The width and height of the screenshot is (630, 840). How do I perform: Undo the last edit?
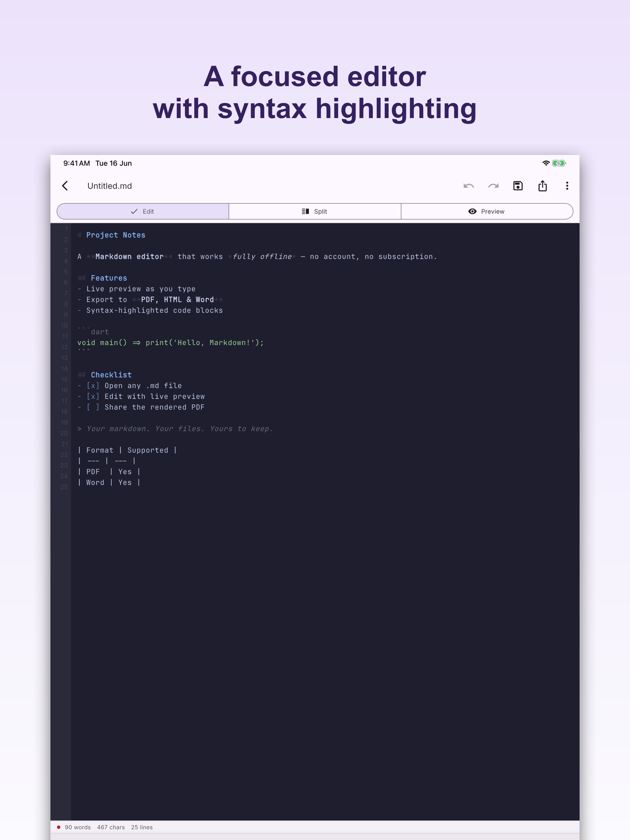pyautogui.click(x=469, y=186)
